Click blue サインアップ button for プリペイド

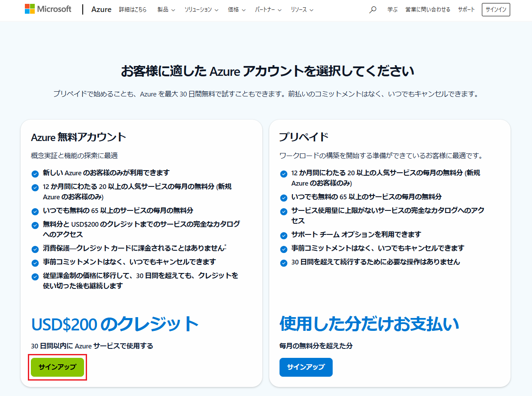tap(306, 367)
